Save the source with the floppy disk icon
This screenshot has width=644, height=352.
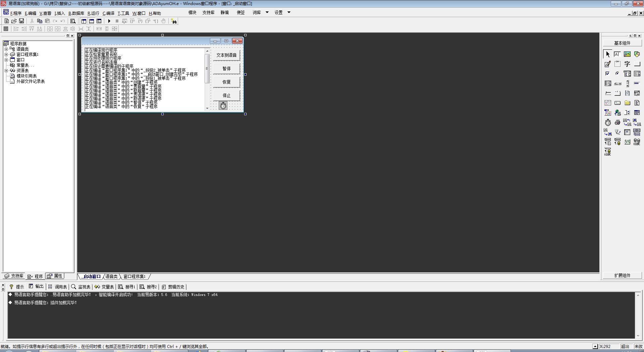(21, 21)
